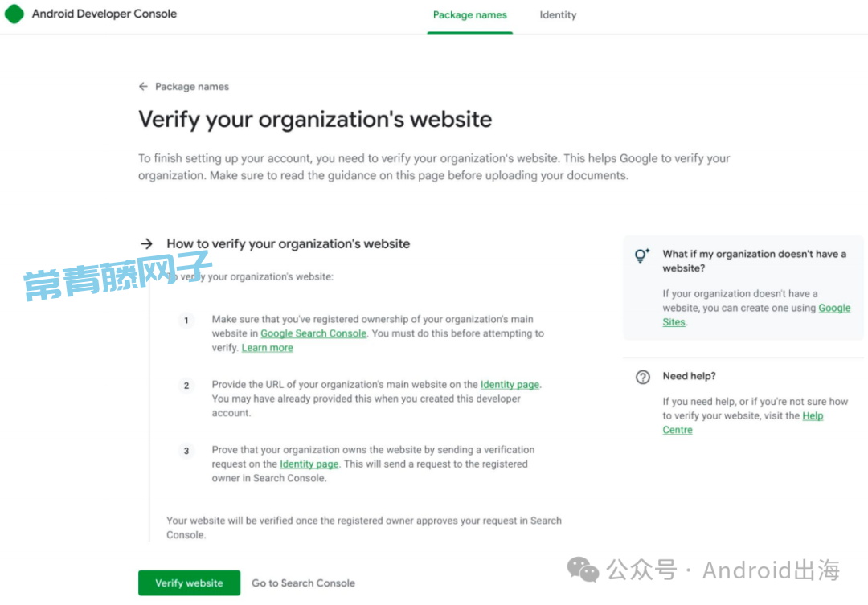Screen dimensions: 868x605
Task: Click the Android Developer Console title
Action: click(104, 14)
